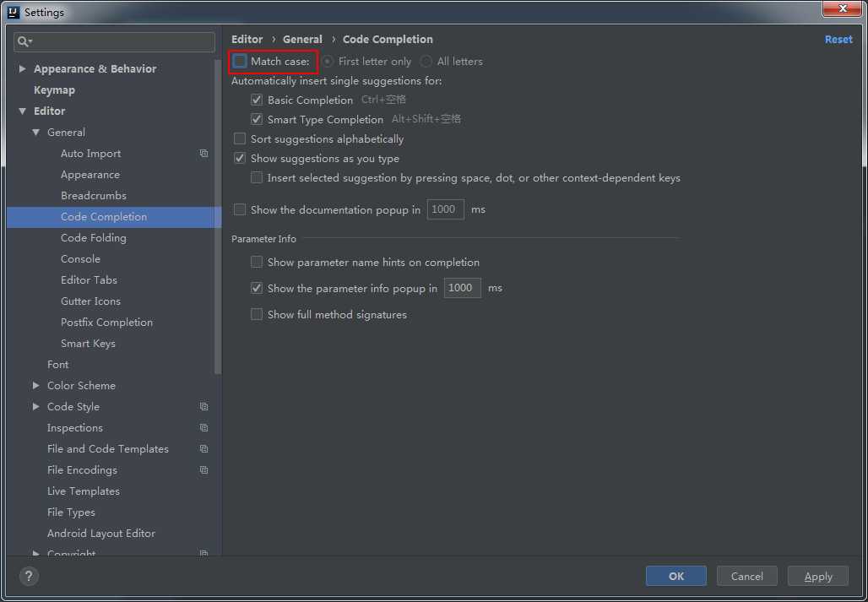Click the settings tree vertical scrollbar

[218, 216]
